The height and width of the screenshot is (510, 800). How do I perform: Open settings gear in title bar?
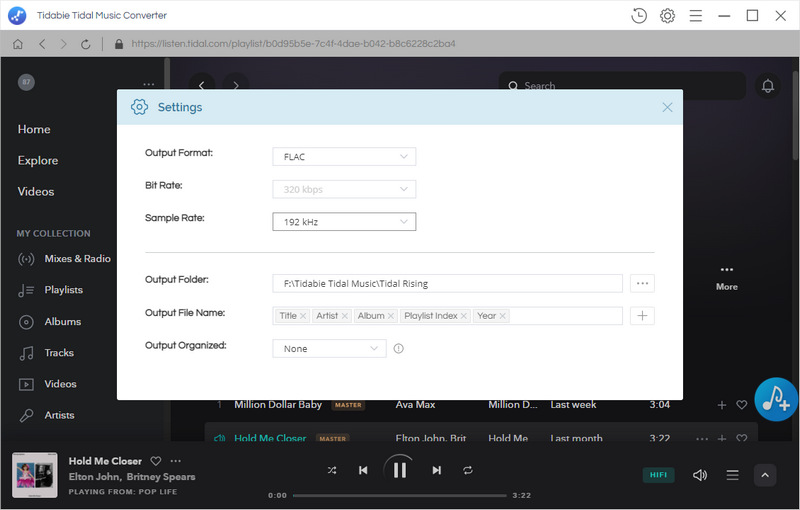pos(667,16)
